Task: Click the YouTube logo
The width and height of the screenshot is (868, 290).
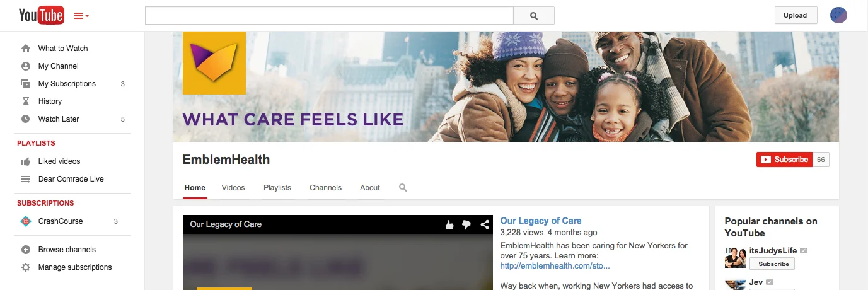Action: pos(41,15)
